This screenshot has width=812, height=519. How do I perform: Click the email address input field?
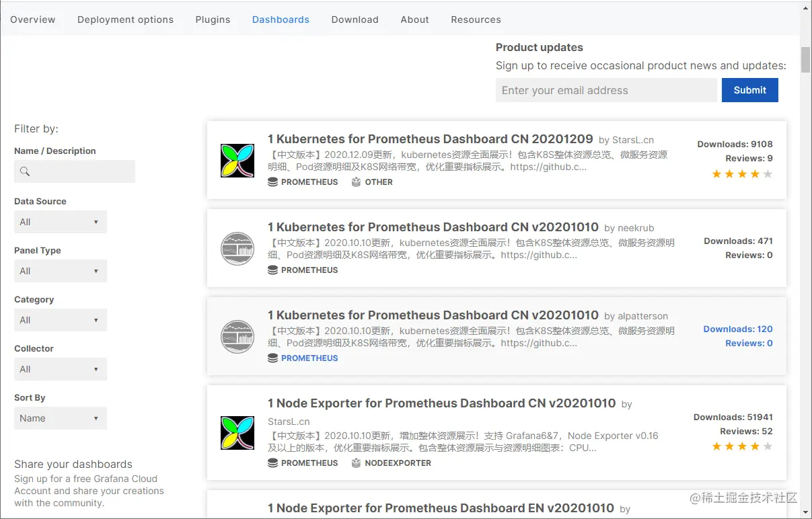(x=606, y=90)
